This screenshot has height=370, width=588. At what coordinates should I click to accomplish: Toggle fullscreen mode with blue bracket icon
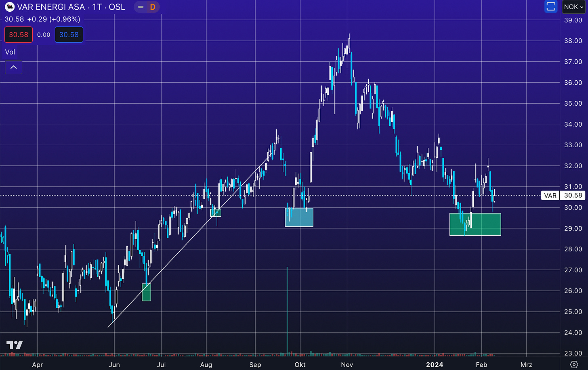click(x=550, y=7)
